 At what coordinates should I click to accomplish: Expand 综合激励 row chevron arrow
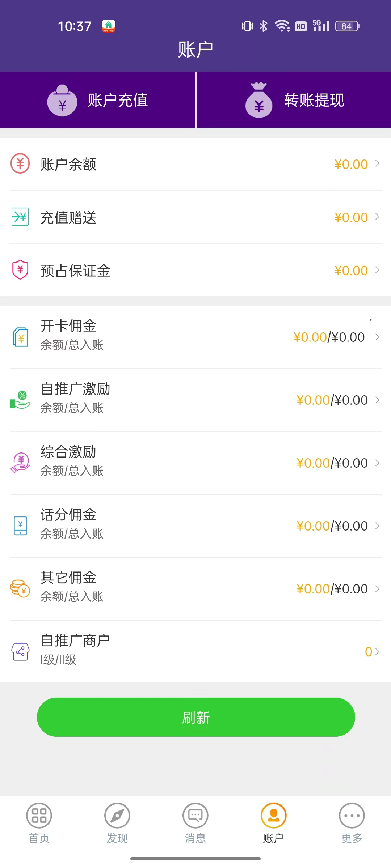click(x=377, y=463)
